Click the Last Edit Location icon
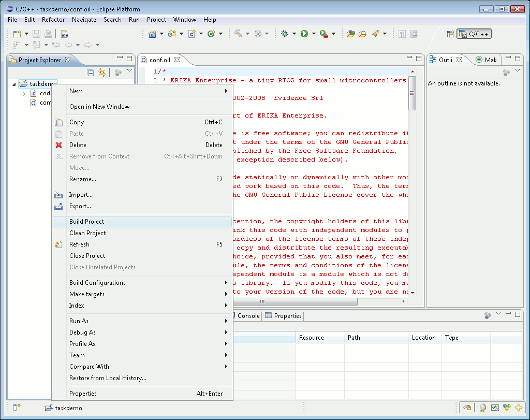 [56, 45]
